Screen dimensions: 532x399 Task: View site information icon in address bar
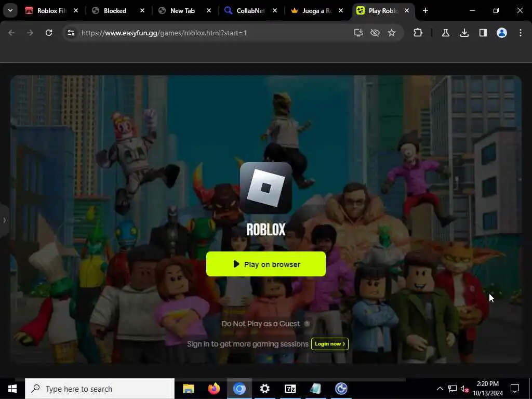(71, 33)
